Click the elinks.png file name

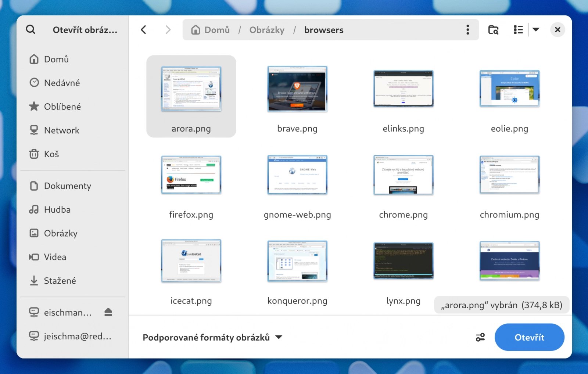pyautogui.click(x=404, y=129)
